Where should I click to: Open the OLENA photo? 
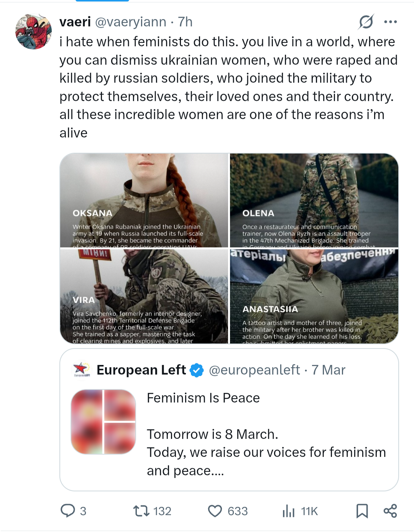pyautogui.click(x=314, y=200)
